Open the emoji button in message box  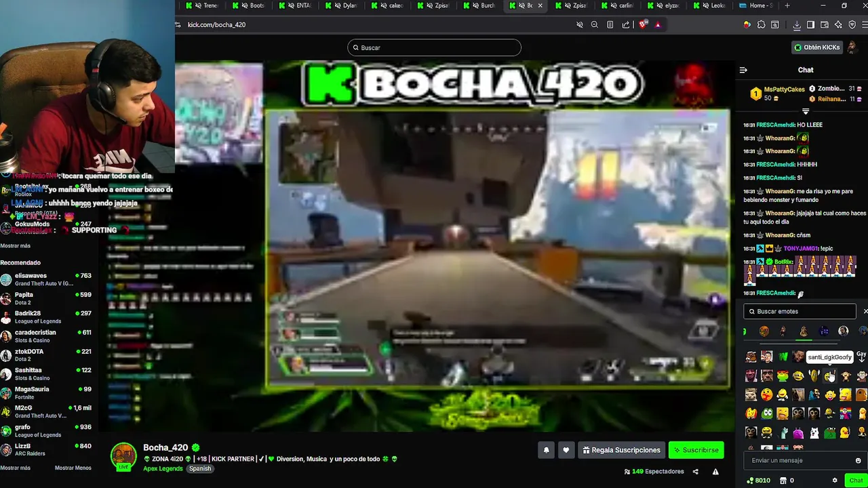tap(858, 460)
